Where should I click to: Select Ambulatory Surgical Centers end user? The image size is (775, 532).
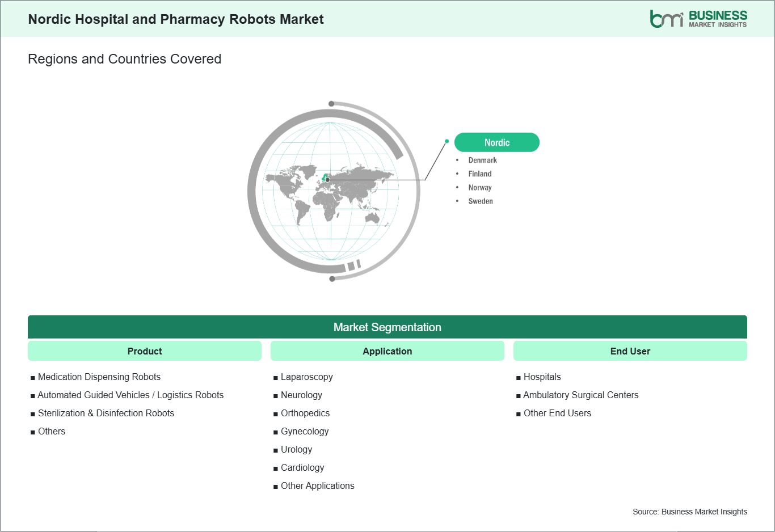581,395
